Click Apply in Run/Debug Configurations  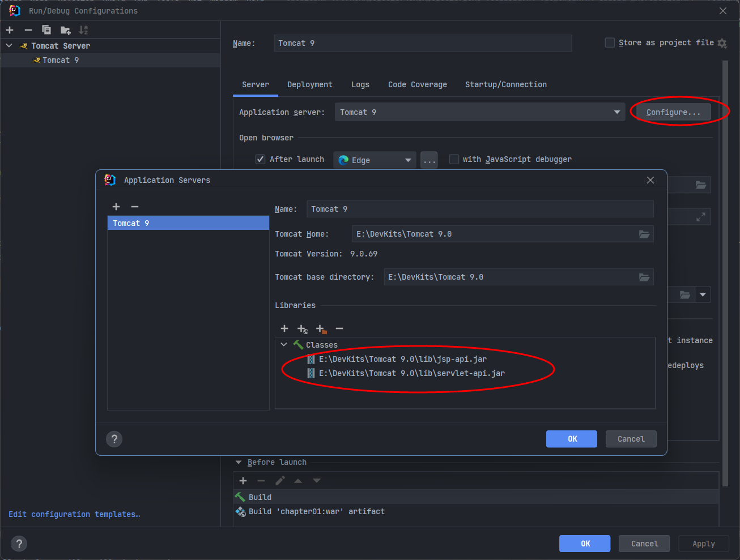pos(704,544)
